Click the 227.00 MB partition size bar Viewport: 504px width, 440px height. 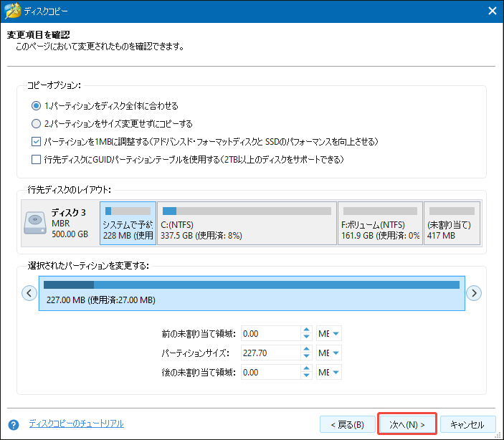pyautogui.click(x=252, y=293)
